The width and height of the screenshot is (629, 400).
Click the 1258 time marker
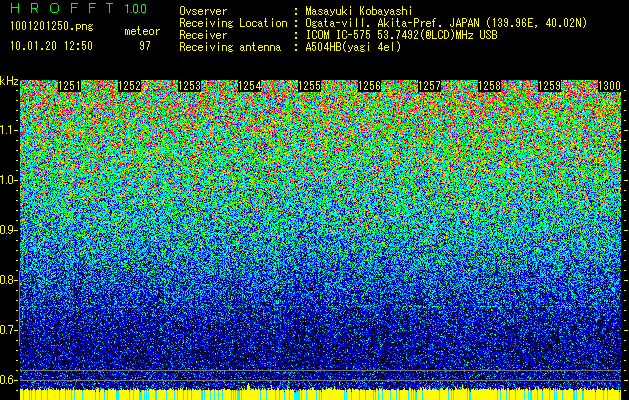point(490,86)
